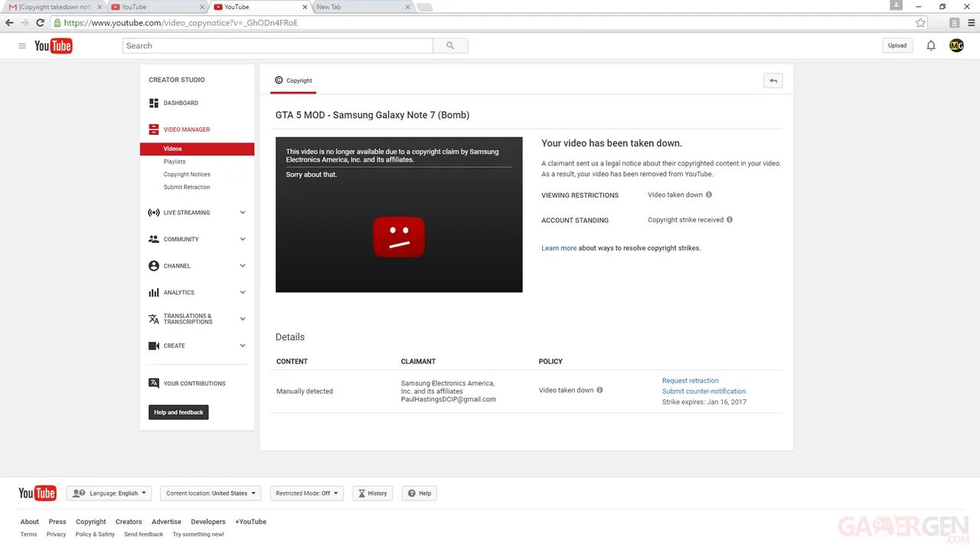The width and height of the screenshot is (980, 554).
Task: Click the Create camera icon
Action: pos(154,346)
